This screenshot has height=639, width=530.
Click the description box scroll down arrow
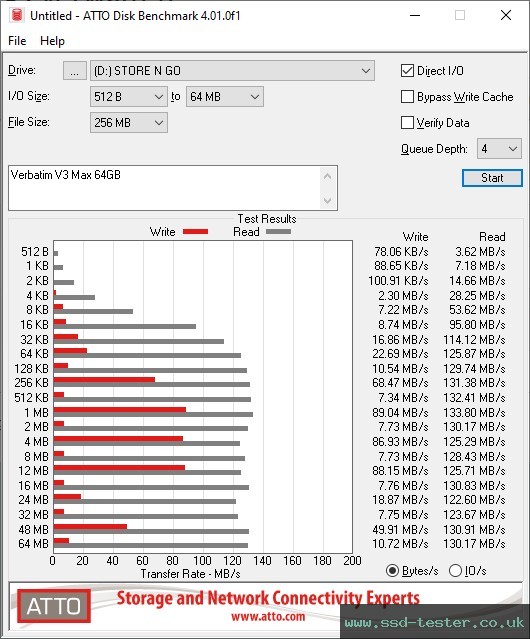click(328, 200)
